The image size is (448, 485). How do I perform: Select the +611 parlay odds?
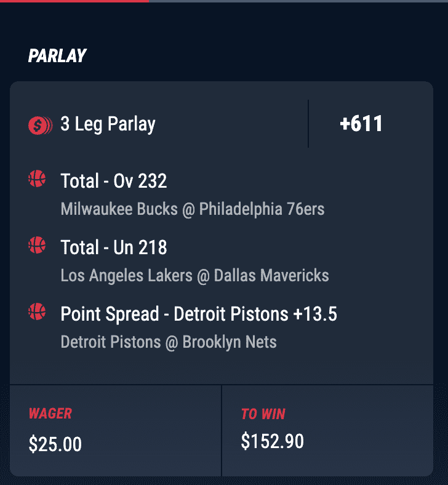click(361, 124)
